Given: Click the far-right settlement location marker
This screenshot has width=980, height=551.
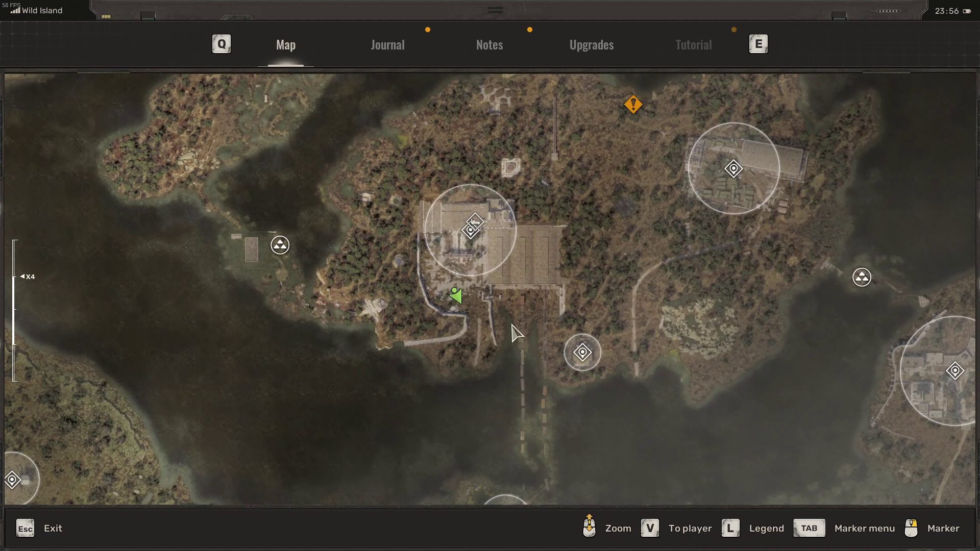Looking at the screenshot, I should (954, 371).
